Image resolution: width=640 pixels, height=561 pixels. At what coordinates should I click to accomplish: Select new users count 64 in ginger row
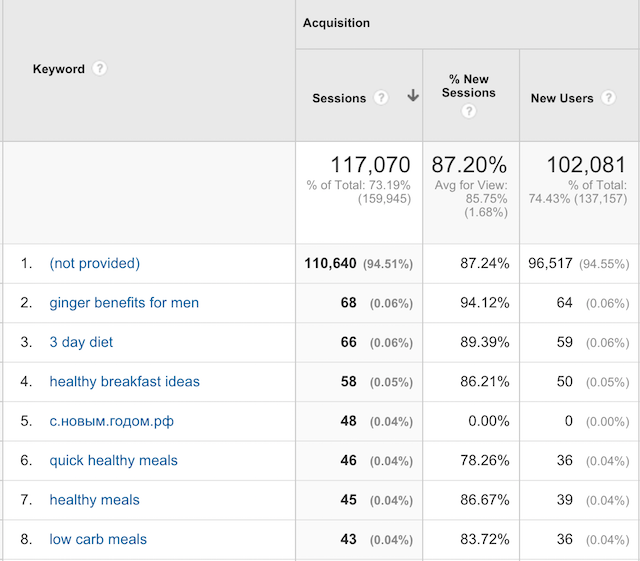(564, 303)
